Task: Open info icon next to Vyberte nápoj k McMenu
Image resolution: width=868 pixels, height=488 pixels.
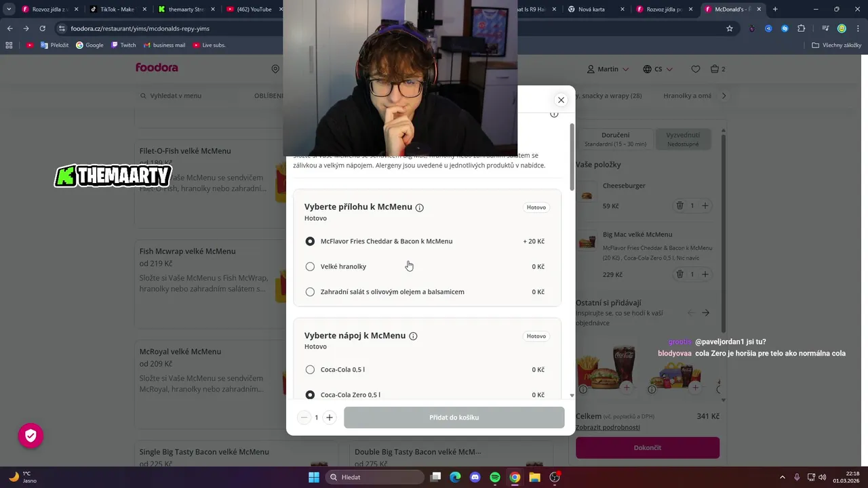Action: point(413,336)
